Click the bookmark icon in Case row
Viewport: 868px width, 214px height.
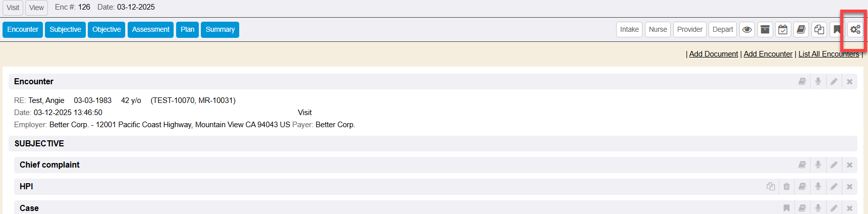pyautogui.click(x=786, y=208)
